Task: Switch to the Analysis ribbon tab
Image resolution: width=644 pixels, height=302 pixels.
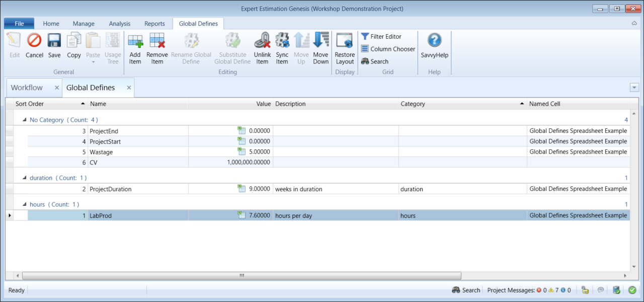Action: [x=119, y=24]
